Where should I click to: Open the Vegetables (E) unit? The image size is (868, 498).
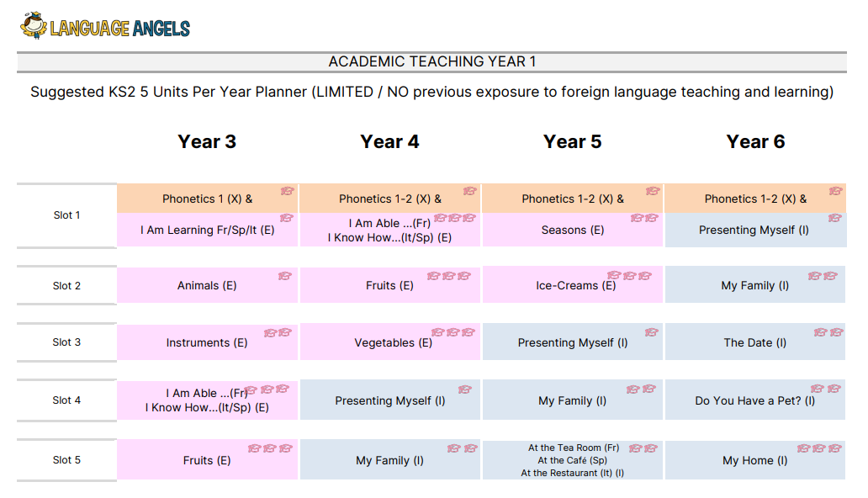click(390, 342)
